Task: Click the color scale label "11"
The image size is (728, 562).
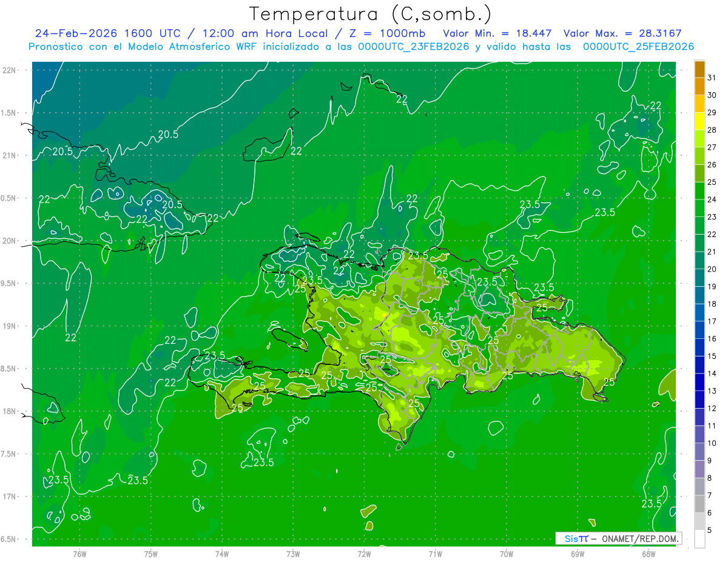Action: tap(712, 426)
